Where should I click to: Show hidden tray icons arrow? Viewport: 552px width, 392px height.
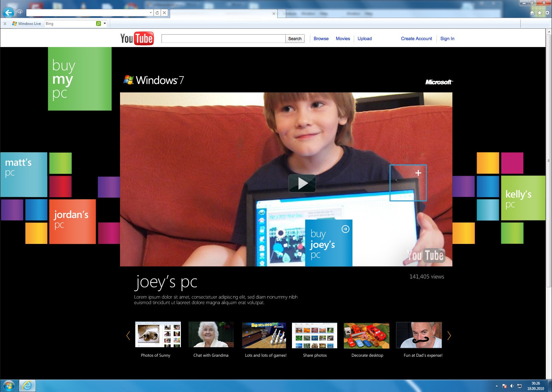(x=497, y=386)
